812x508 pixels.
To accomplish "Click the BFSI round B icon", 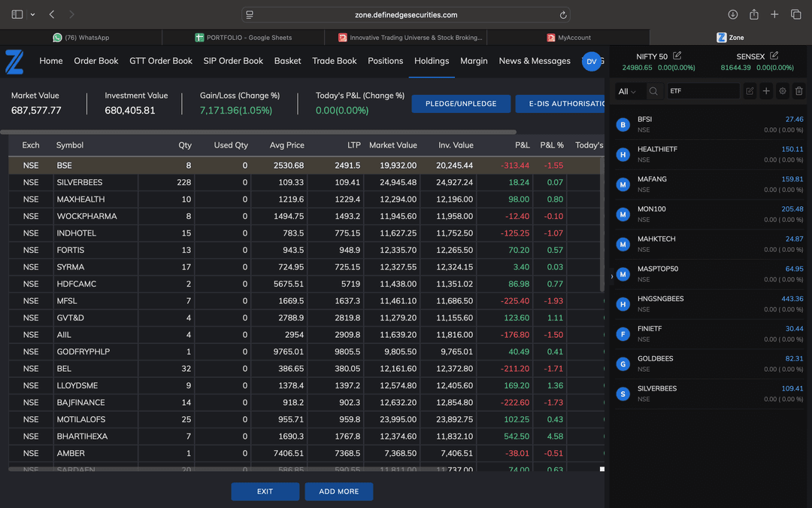I will 623,125.
